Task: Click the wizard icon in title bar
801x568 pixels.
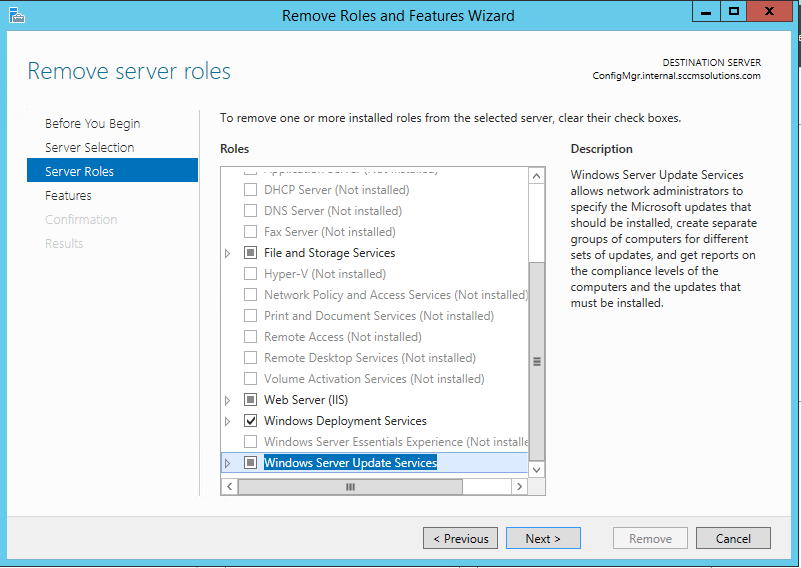Action: click(16, 15)
